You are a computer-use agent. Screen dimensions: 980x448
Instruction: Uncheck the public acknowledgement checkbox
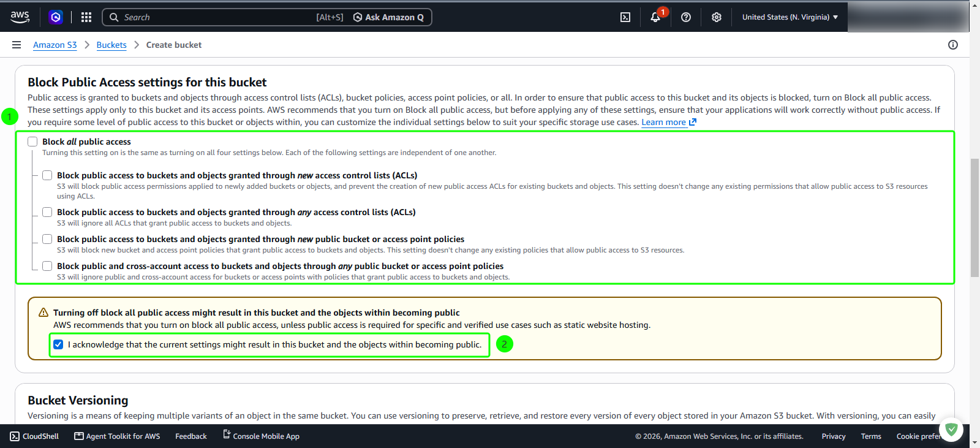58,344
